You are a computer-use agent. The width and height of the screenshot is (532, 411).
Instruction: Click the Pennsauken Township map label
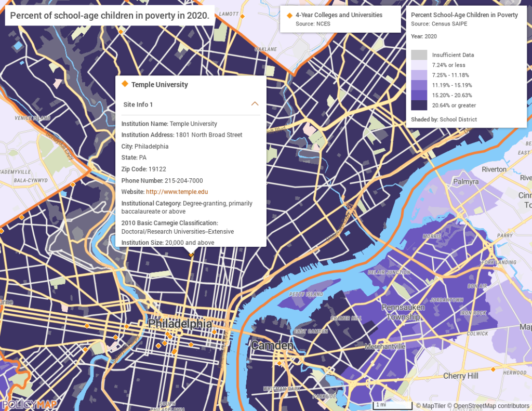(x=403, y=312)
